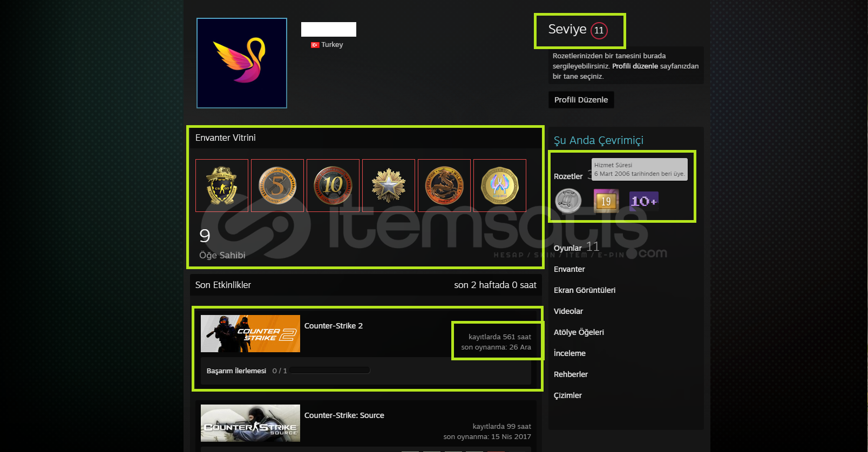Image resolution: width=868 pixels, height=452 pixels.
Task: Click the Başarım İlerlemesi progress bar
Action: [329, 371]
